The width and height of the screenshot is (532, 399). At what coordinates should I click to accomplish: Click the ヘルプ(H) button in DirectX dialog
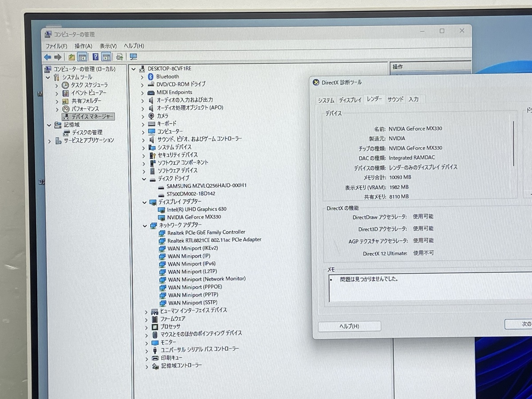click(x=349, y=326)
